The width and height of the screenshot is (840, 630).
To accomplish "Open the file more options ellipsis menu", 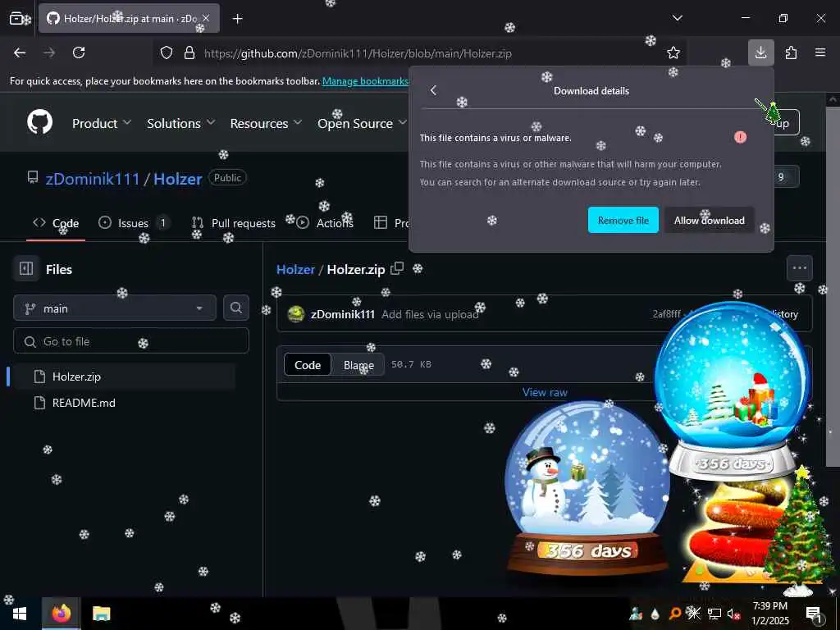I will tap(799, 268).
